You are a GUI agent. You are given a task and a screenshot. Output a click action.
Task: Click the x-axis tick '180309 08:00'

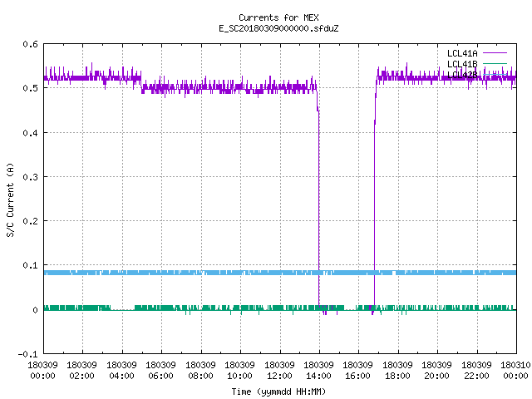coord(200,371)
